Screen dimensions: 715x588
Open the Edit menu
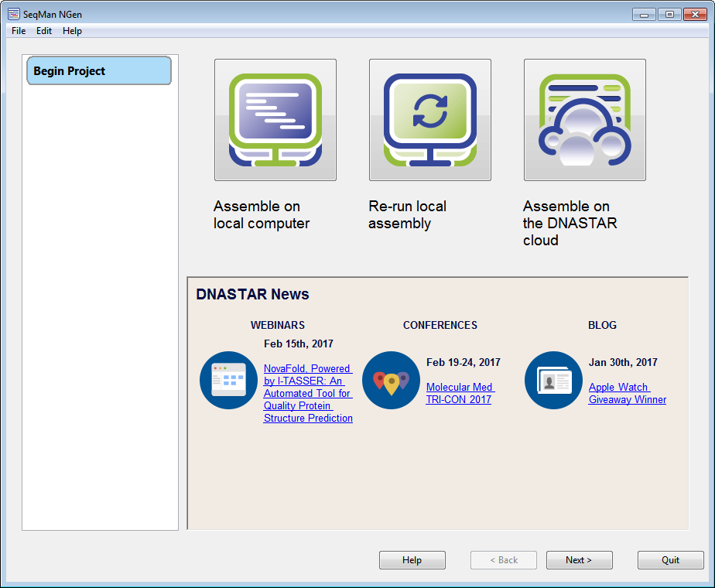(44, 31)
